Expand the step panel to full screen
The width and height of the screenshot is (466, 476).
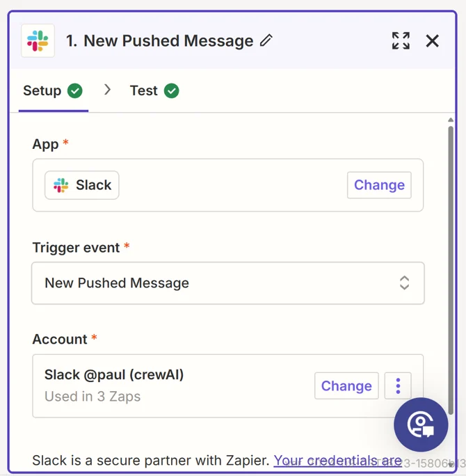tap(401, 40)
